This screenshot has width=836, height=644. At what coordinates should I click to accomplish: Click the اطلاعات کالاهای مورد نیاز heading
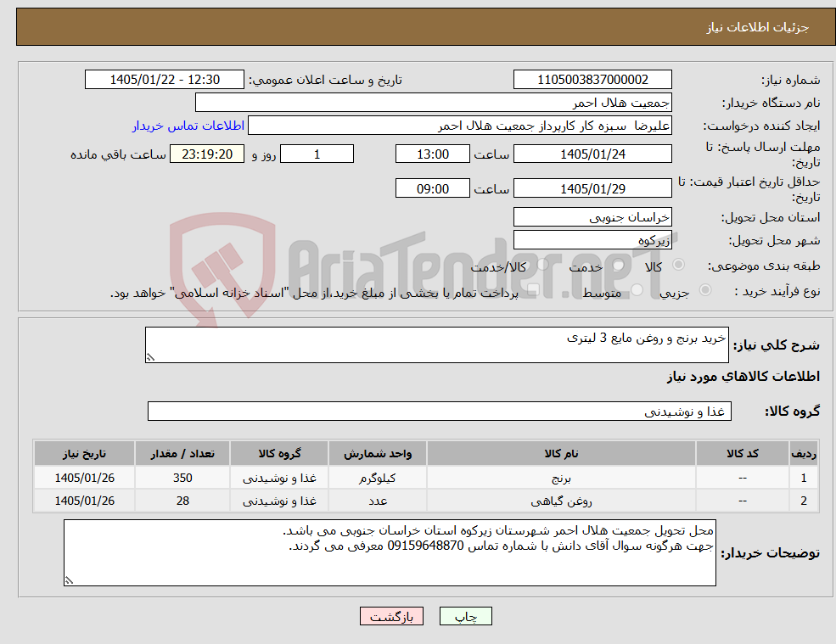tap(743, 377)
